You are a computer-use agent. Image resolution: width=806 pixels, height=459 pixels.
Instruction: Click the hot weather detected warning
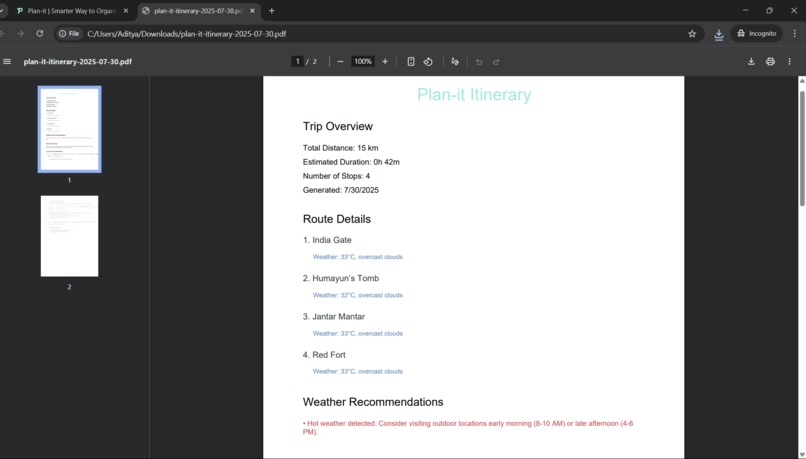coord(468,428)
